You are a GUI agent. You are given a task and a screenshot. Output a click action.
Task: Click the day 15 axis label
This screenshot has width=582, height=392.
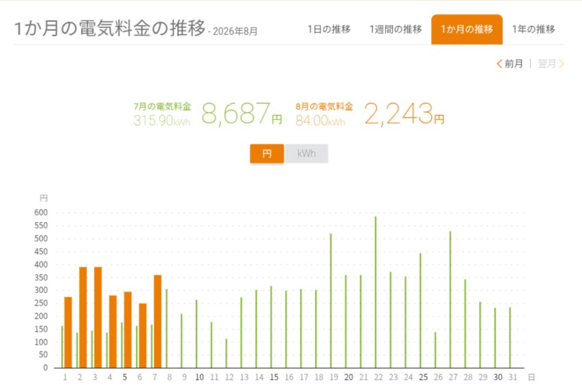point(274,377)
